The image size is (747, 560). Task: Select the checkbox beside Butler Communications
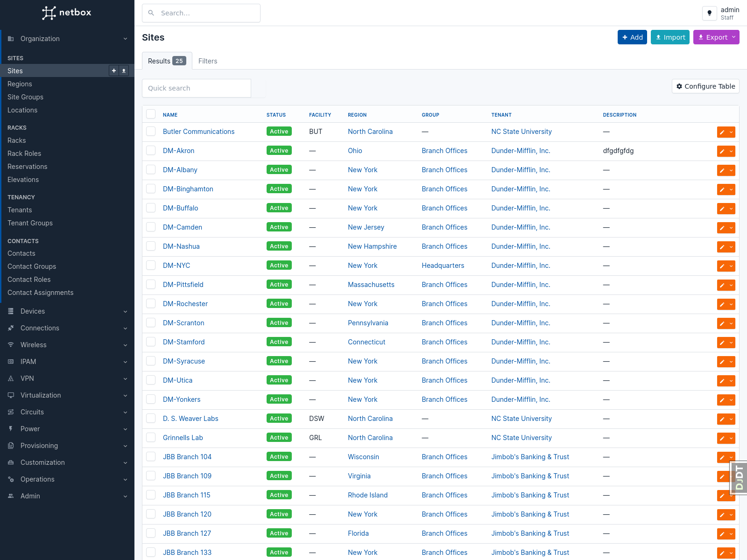tap(151, 131)
